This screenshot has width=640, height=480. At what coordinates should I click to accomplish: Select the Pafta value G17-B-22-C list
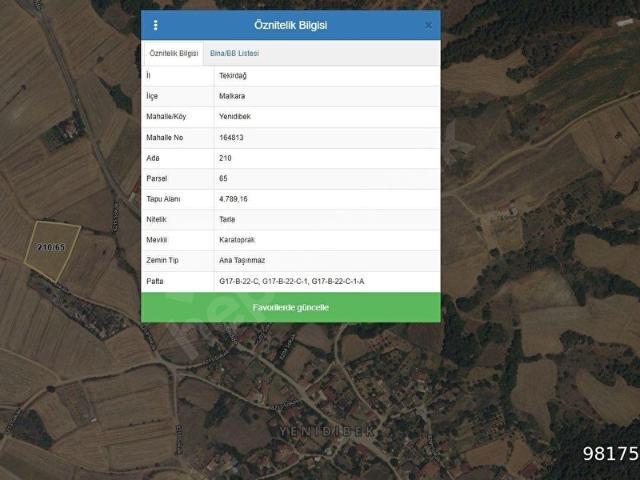tap(291, 281)
